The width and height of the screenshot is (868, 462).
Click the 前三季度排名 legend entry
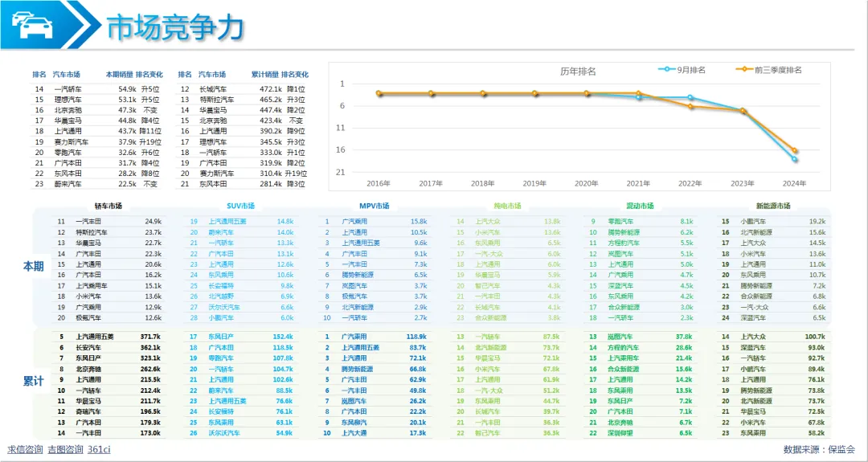[x=768, y=70]
